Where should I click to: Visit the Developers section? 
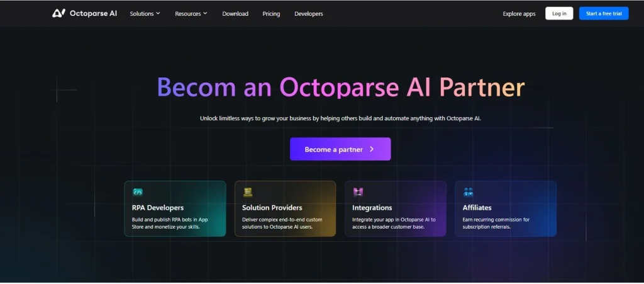[x=308, y=14]
